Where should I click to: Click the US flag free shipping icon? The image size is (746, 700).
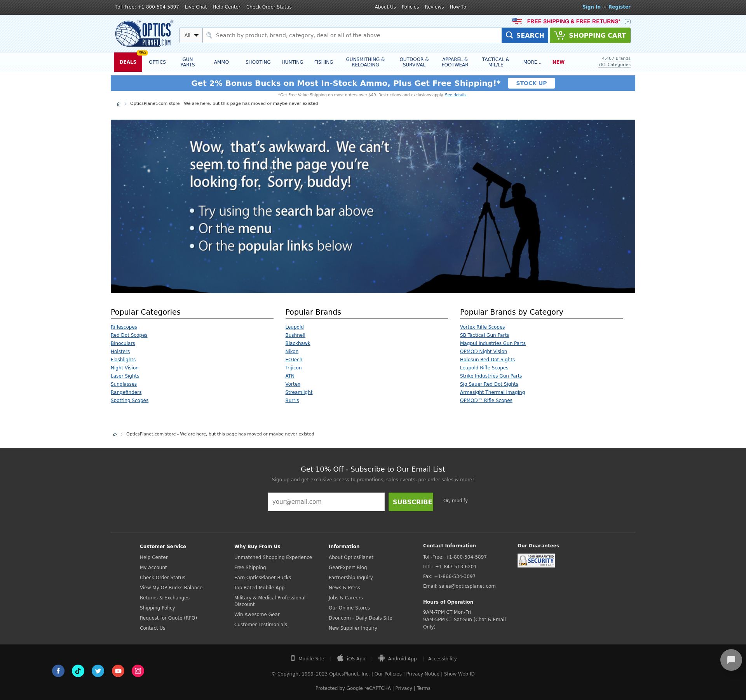point(517,21)
